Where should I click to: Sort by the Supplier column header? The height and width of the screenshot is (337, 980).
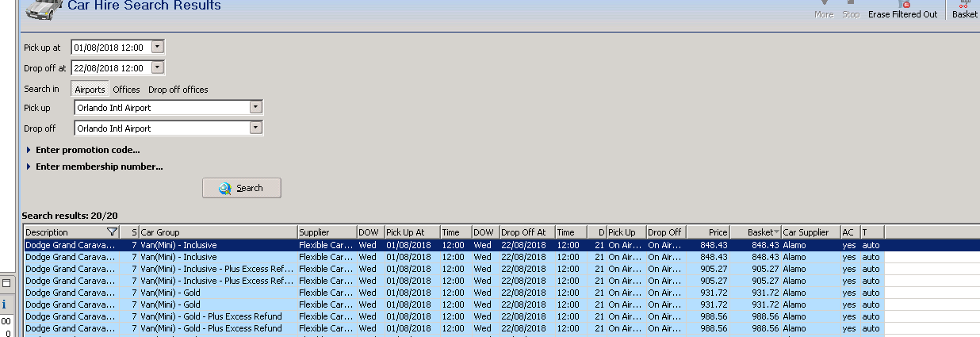[x=327, y=232]
